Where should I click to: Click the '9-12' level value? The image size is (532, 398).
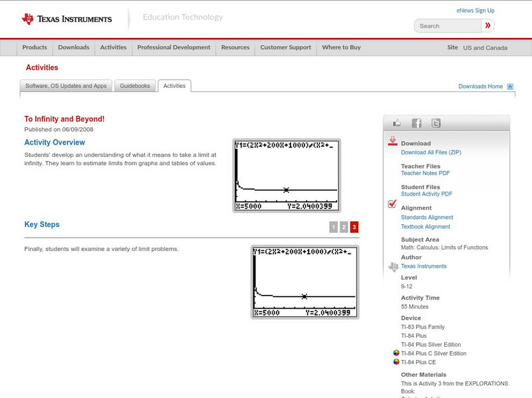(406, 286)
